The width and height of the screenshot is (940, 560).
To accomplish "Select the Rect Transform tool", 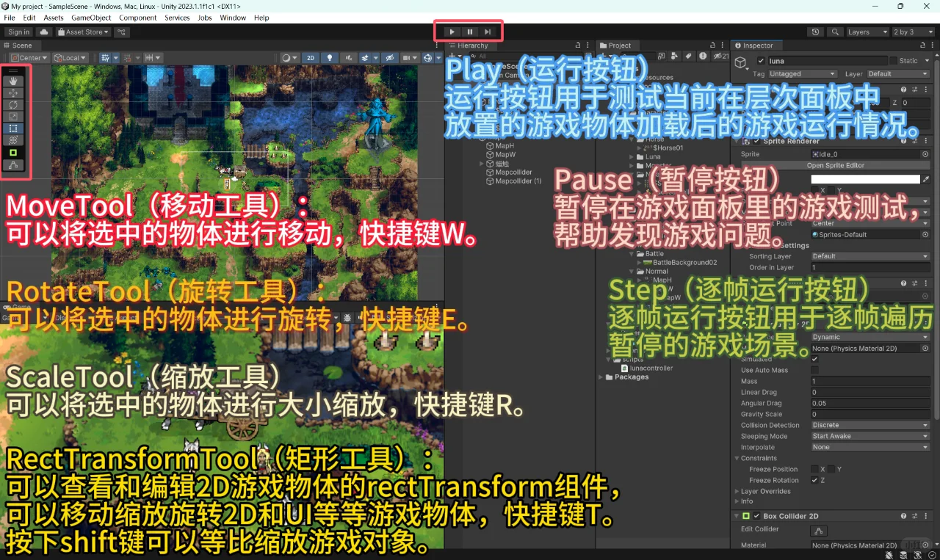I will (x=12, y=128).
